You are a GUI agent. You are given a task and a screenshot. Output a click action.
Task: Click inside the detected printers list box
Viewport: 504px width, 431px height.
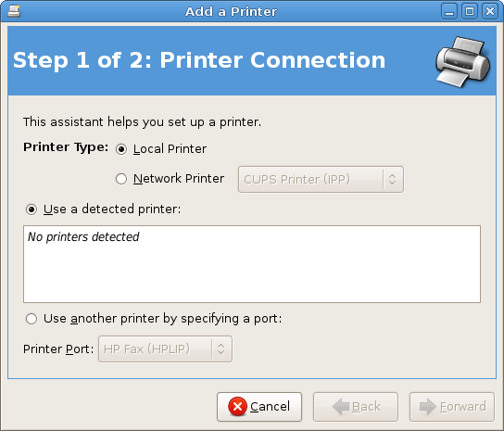tap(252, 264)
